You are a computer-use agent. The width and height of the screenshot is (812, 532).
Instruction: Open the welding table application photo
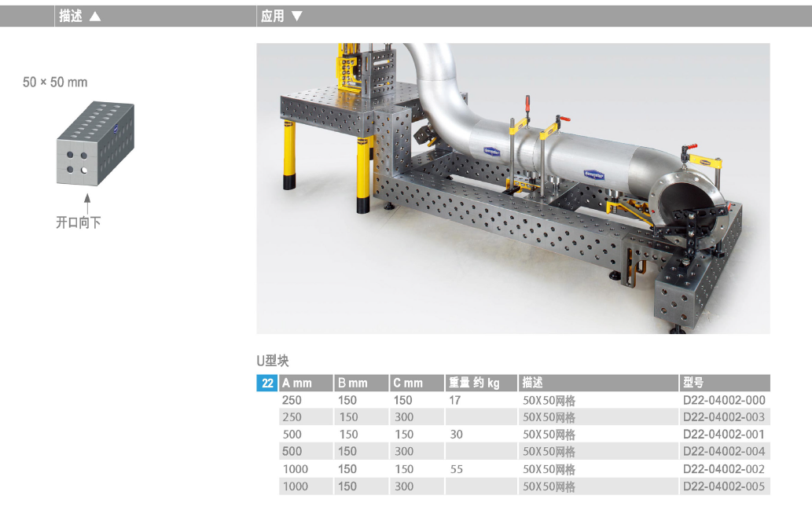pyautogui.click(x=513, y=189)
